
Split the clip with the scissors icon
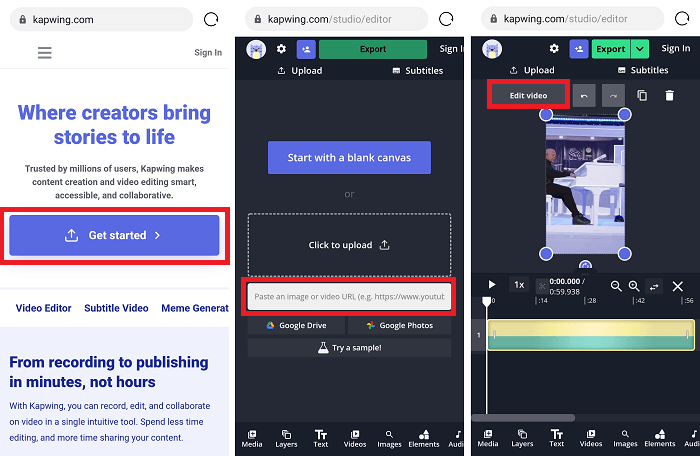(x=542, y=286)
